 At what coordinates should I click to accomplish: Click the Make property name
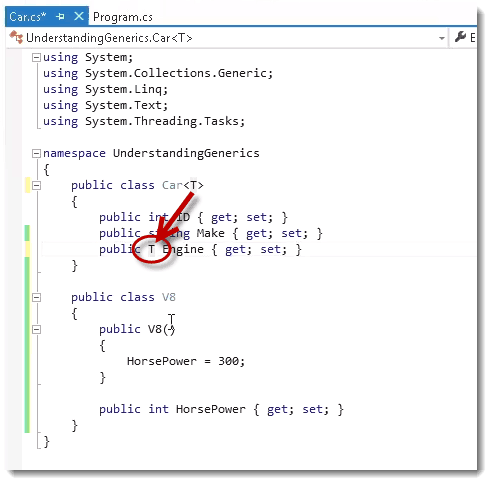[210, 233]
